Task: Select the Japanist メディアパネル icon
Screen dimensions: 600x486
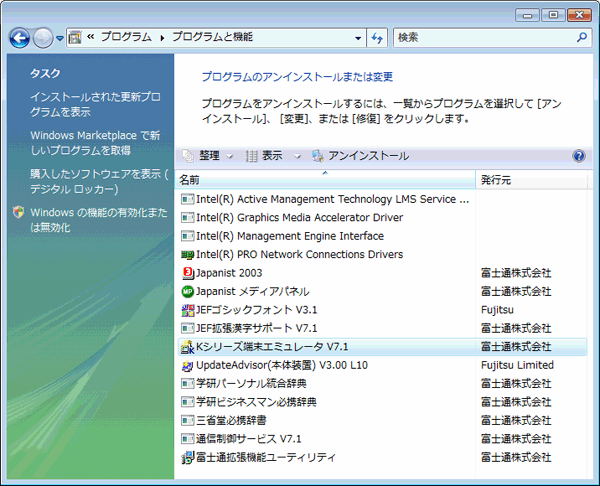Action: tap(188, 292)
